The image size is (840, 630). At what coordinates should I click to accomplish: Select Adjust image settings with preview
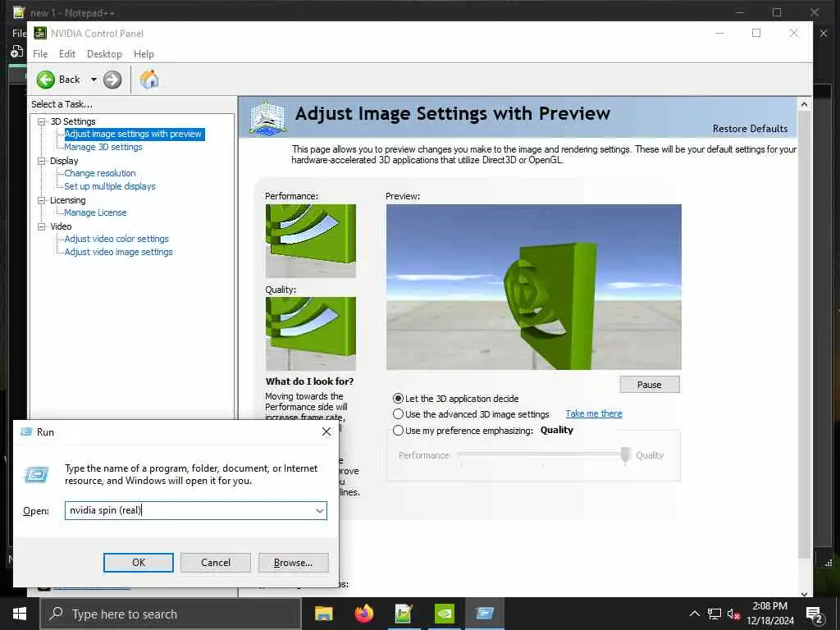pyautogui.click(x=133, y=134)
